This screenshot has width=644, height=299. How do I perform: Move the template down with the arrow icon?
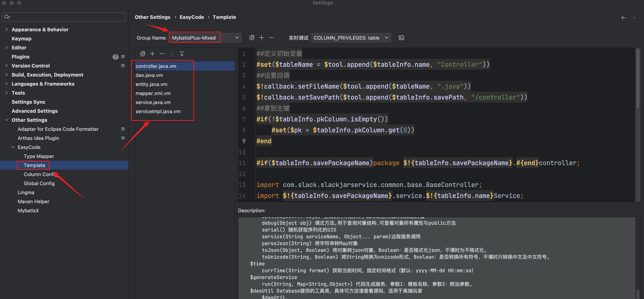182,54
